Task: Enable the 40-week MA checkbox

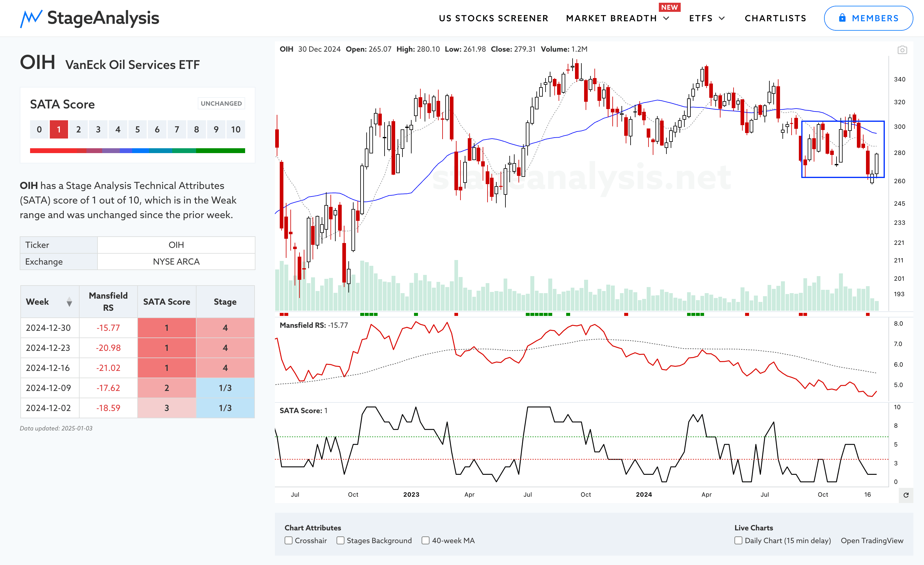Action: (x=426, y=541)
